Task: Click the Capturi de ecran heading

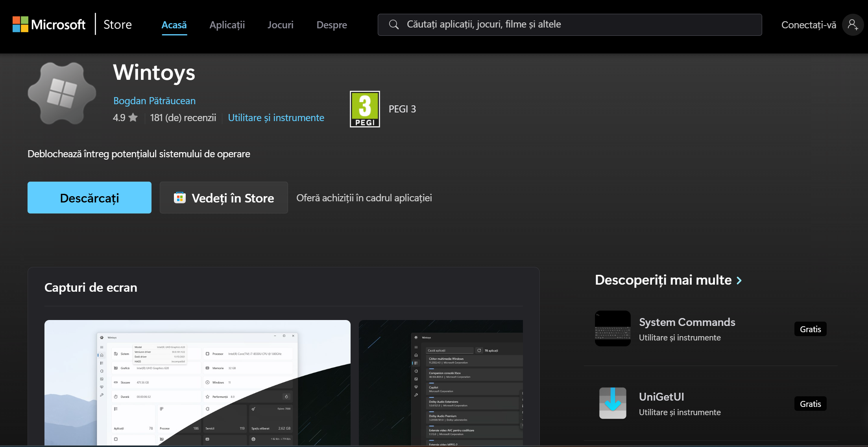Action: 91,287
